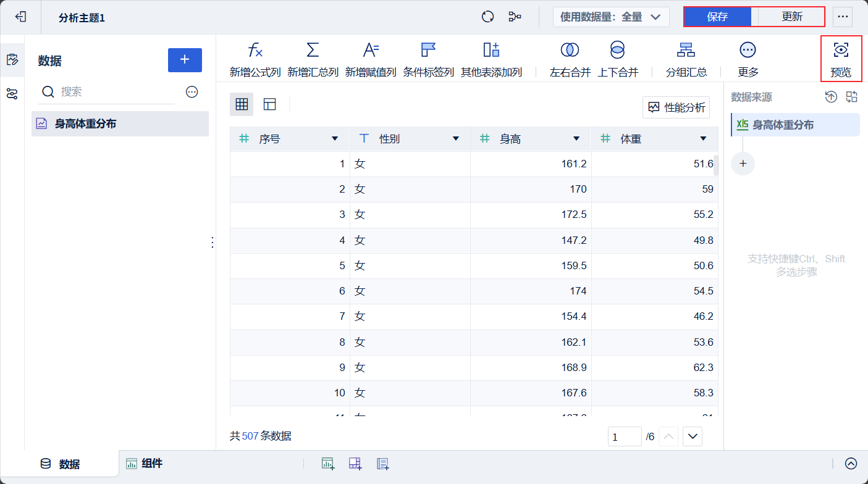The width and height of the screenshot is (868, 484).
Task: Click the page number input field
Action: coord(625,436)
